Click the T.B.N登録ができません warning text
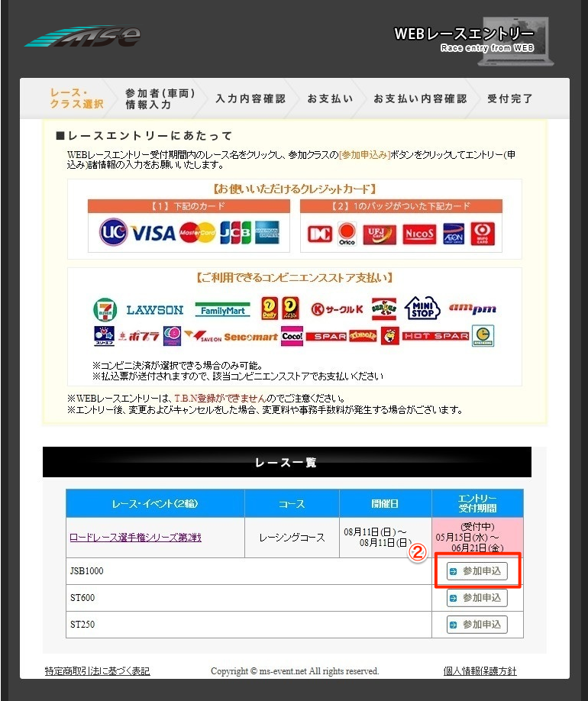Image resolution: width=588 pixels, height=701 pixels. 220,399
